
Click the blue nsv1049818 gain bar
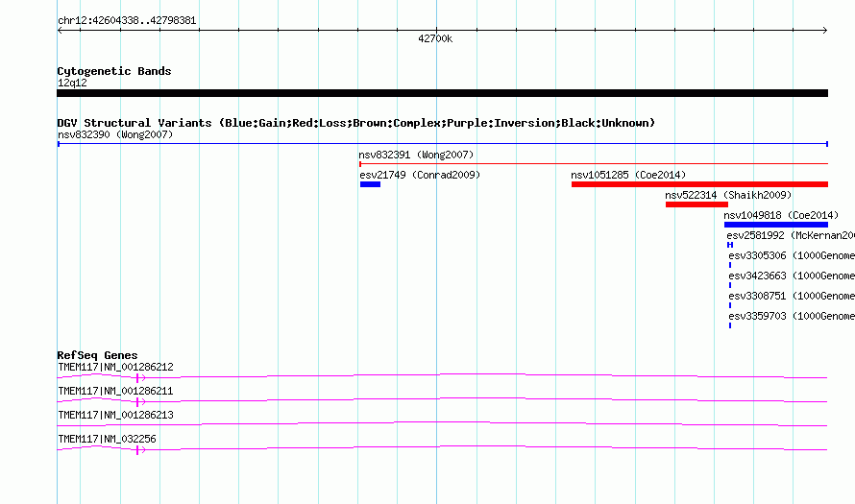(x=776, y=225)
